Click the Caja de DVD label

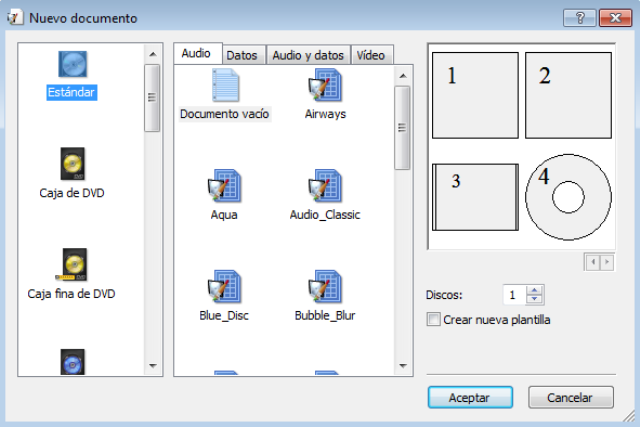pos(72,193)
